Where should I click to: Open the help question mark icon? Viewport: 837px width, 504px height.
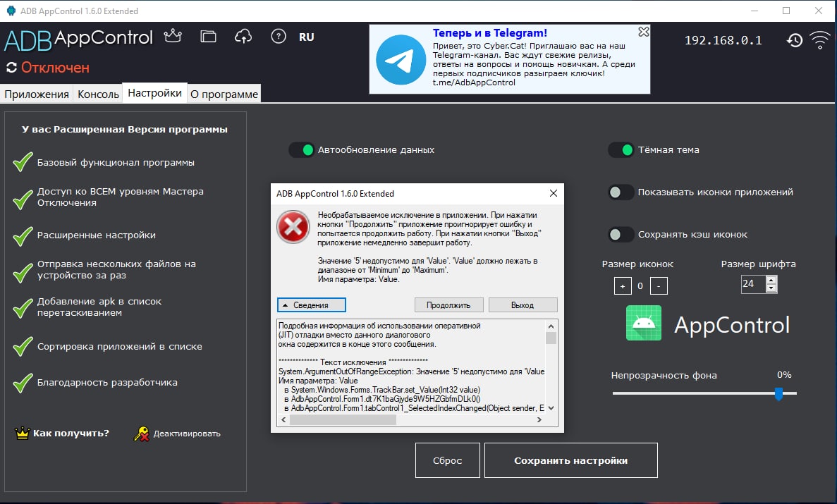point(279,37)
